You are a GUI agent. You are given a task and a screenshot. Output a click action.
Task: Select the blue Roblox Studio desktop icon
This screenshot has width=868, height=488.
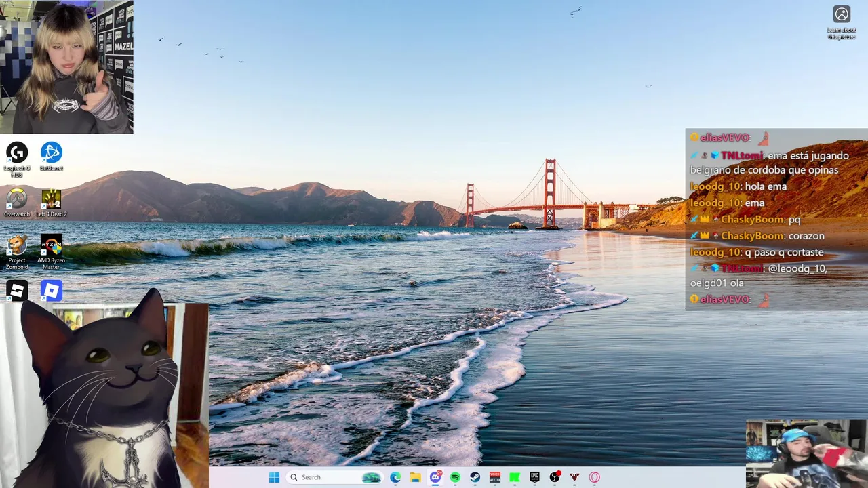[x=51, y=291]
